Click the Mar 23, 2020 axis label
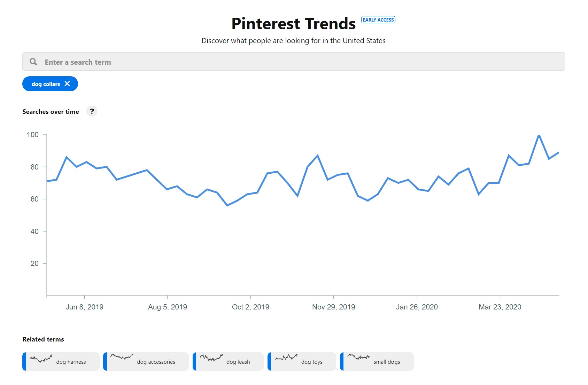This screenshot has width=588, height=385. (500, 307)
